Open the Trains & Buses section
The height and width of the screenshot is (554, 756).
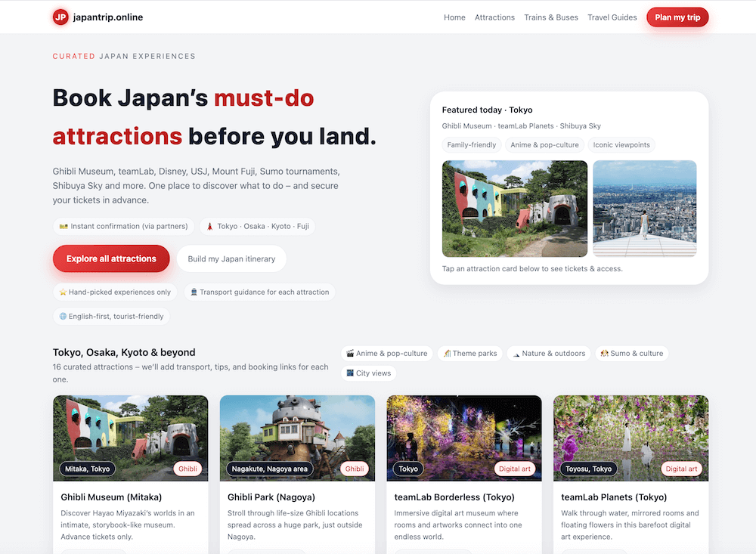pos(551,17)
